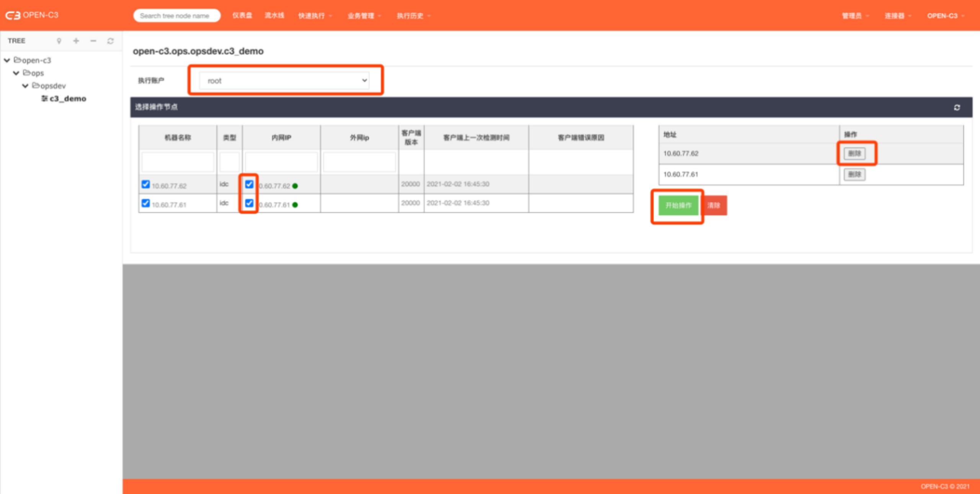Refresh the node selection panel
This screenshot has width=980, height=494.
click(957, 108)
